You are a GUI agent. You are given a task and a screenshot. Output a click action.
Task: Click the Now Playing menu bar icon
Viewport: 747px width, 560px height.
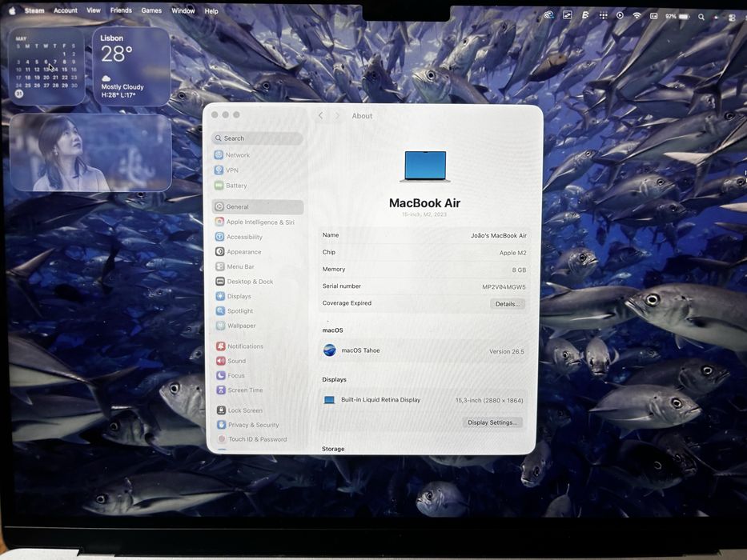click(620, 15)
